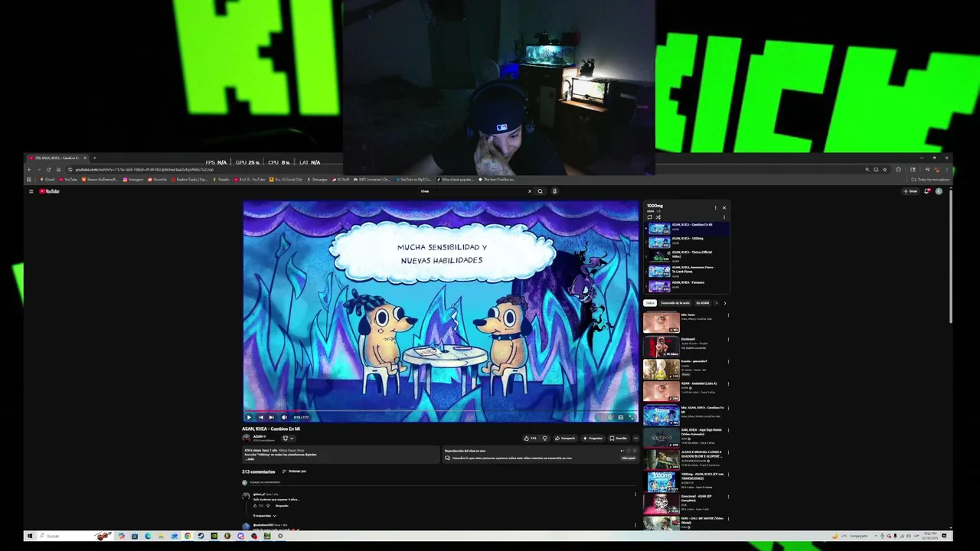980x551 pixels.
Task: Click Abrir panel for live chat replay
Action: click(x=629, y=458)
